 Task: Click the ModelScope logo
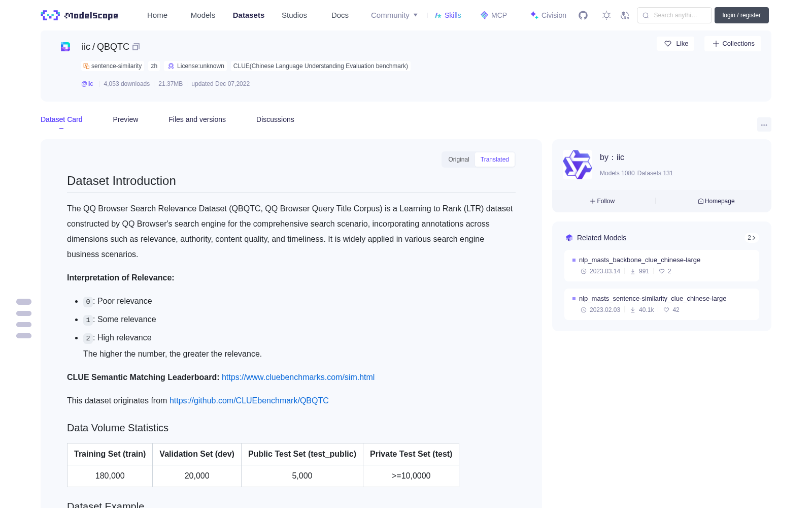pos(79,15)
